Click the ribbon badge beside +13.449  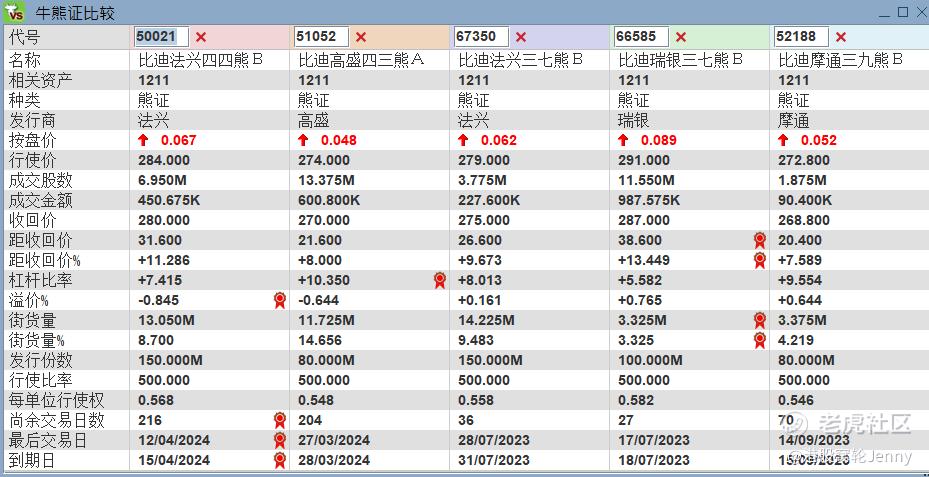click(x=760, y=260)
